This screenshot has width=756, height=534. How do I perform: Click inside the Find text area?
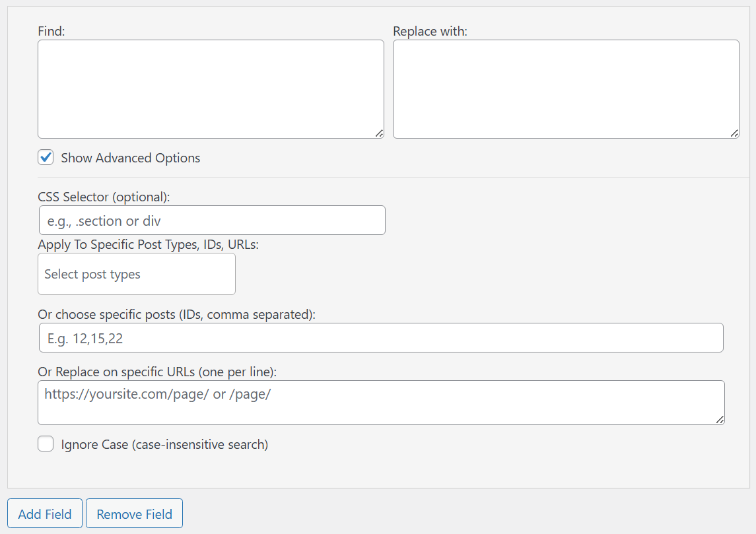[x=211, y=89]
